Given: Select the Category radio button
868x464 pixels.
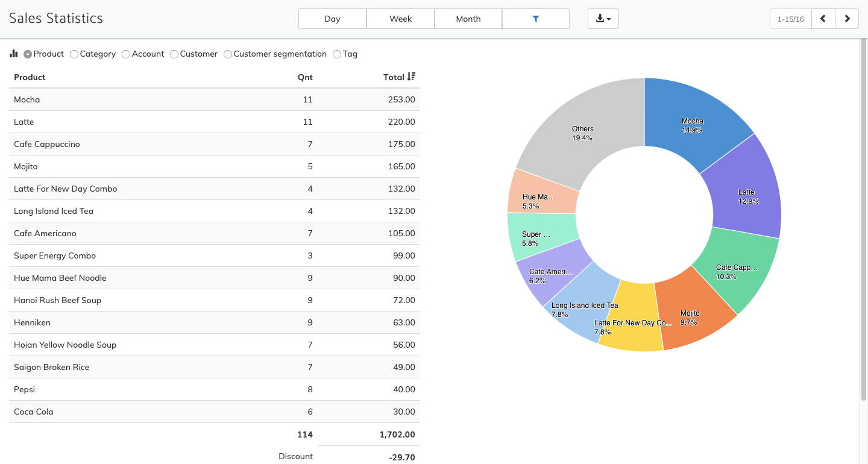Looking at the screenshot, I should coord(74,54).
